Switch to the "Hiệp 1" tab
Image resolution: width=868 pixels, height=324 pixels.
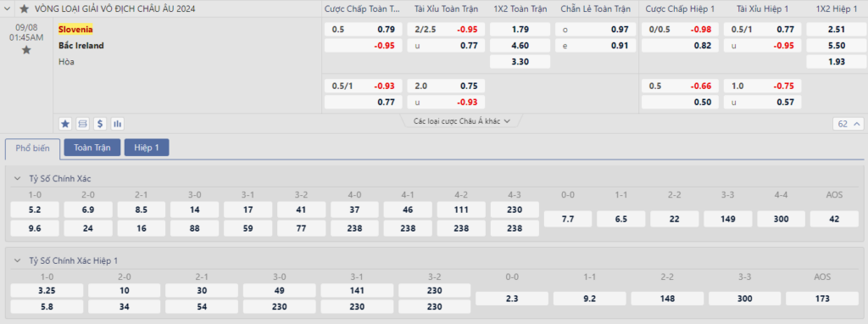147,148
